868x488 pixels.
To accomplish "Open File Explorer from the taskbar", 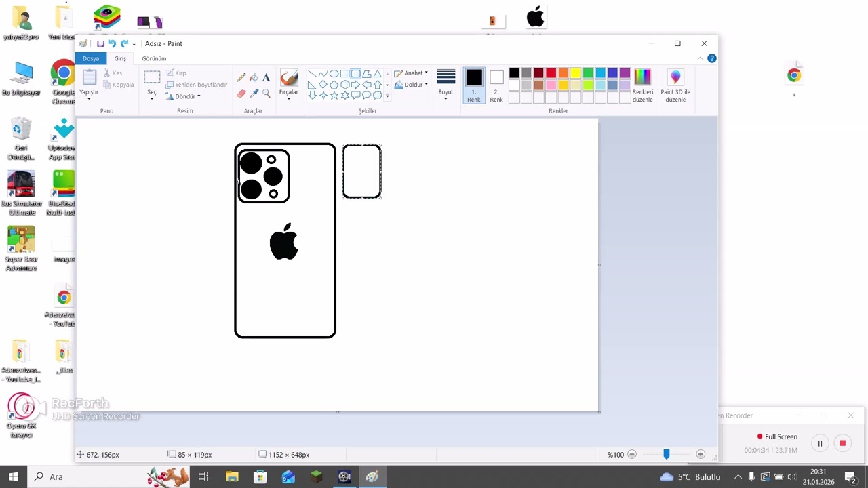I will point(232,476).
